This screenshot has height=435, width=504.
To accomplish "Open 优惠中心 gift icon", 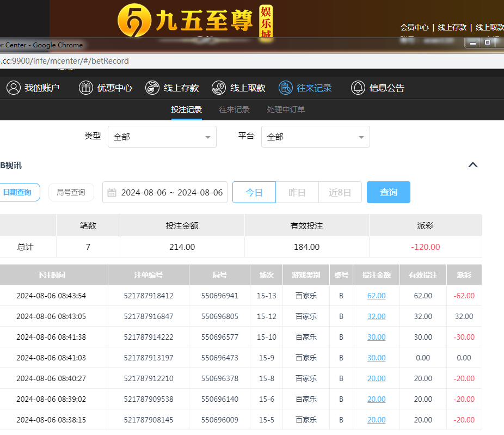I will 86,88.
